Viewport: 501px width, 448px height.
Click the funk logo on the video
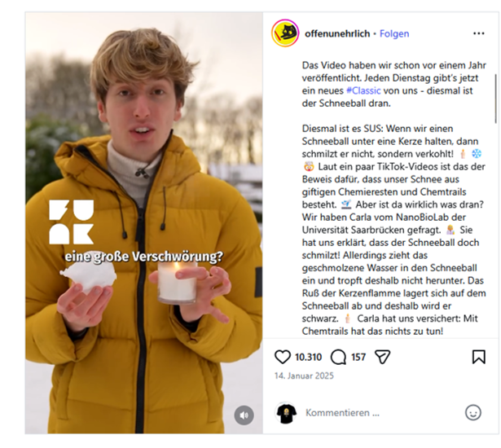72,222
